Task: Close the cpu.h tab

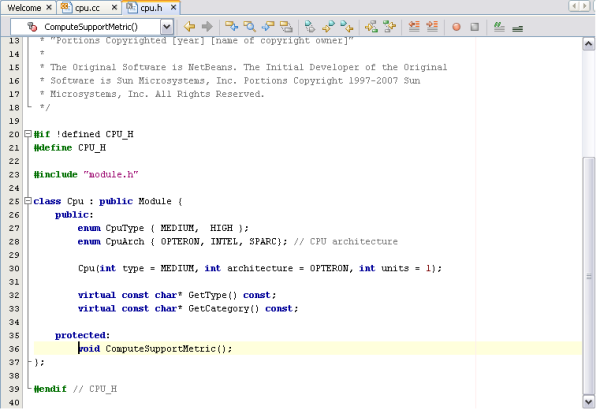Action: point(173,7)
